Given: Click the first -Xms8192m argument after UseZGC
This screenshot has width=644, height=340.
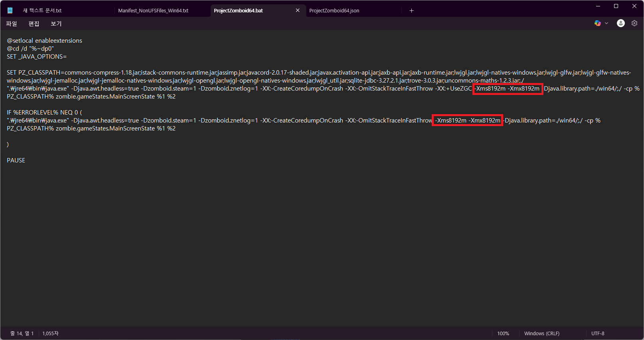Looking at the screenshot, I should (490, 89).
